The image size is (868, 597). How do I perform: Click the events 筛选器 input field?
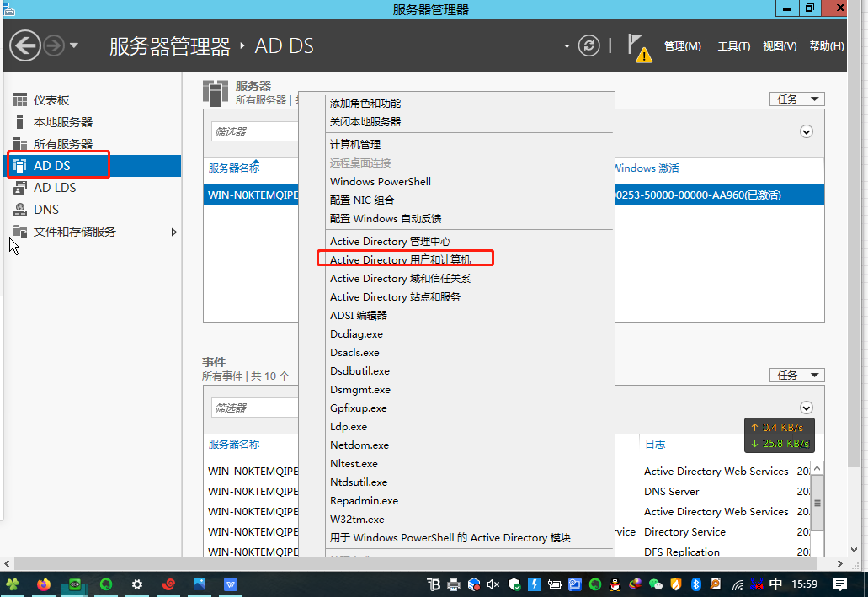254,408
